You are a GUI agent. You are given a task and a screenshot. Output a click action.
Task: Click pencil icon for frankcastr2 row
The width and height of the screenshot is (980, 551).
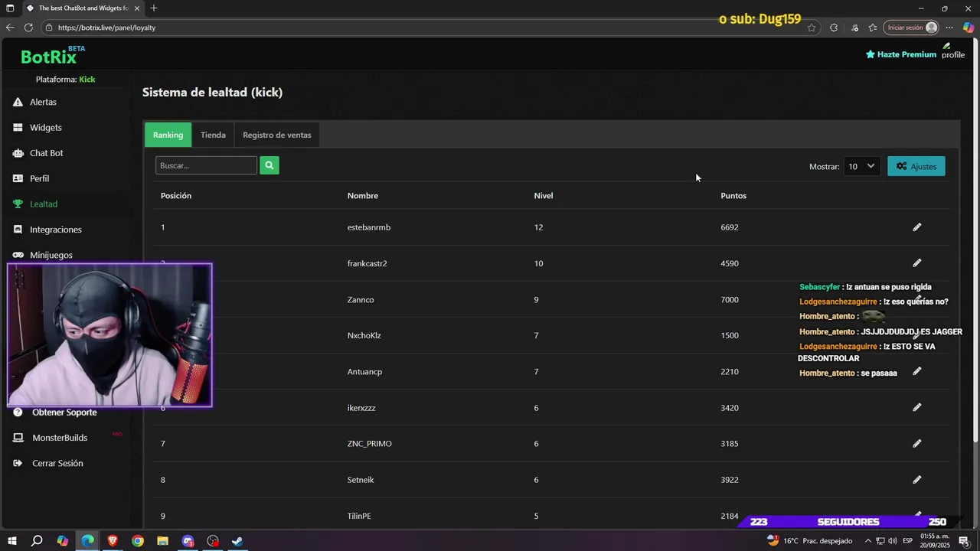point(916,263)
